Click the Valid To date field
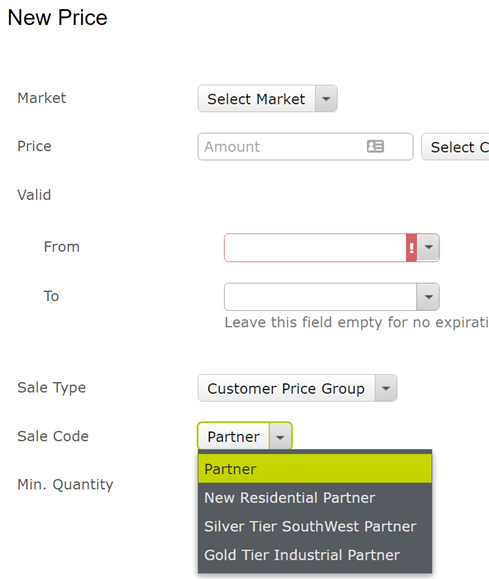 tap(320, 297)
